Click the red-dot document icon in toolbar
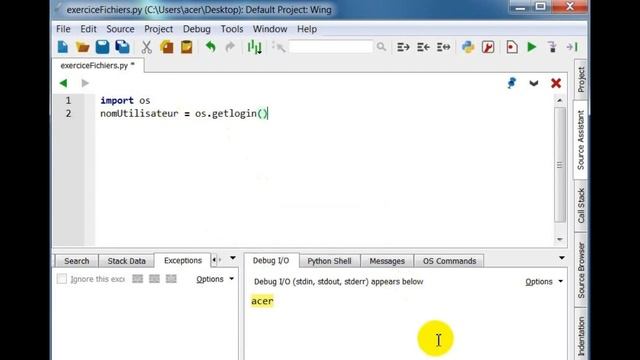Screen dimensions: 640x360 [x=512, y=47]
